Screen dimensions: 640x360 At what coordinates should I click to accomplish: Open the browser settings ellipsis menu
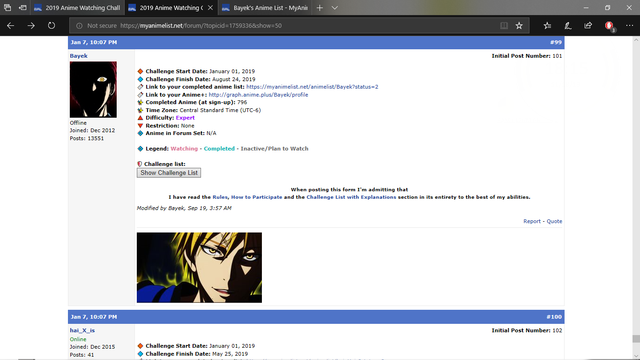[629, 26]
